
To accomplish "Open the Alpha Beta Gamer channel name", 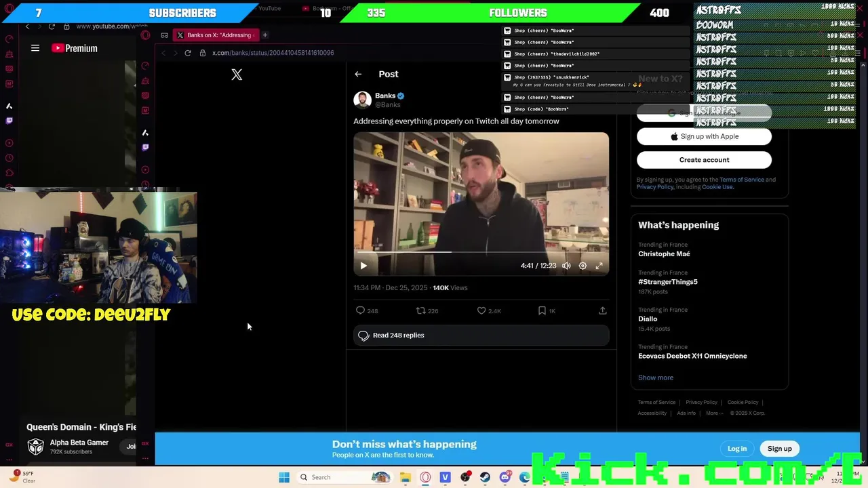I will click(79, 443).
